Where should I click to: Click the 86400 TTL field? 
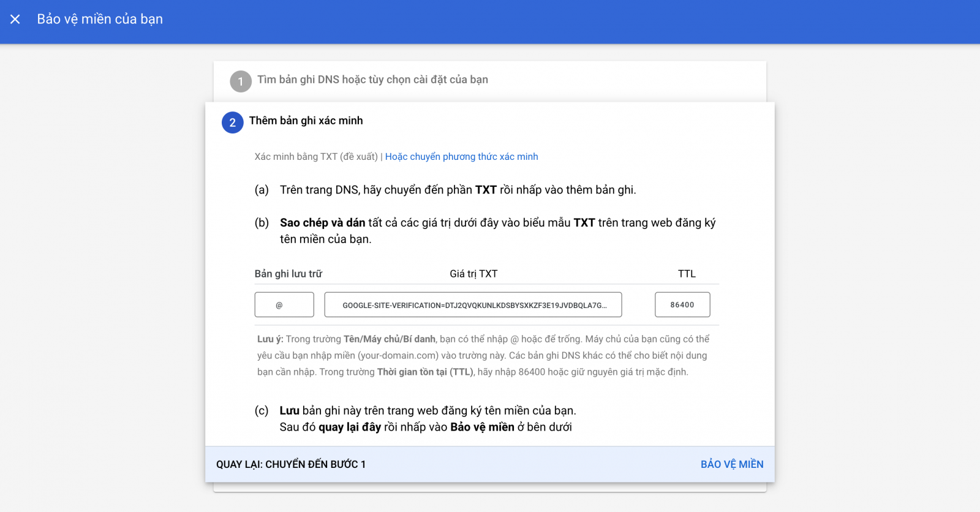tap(682, 304)
